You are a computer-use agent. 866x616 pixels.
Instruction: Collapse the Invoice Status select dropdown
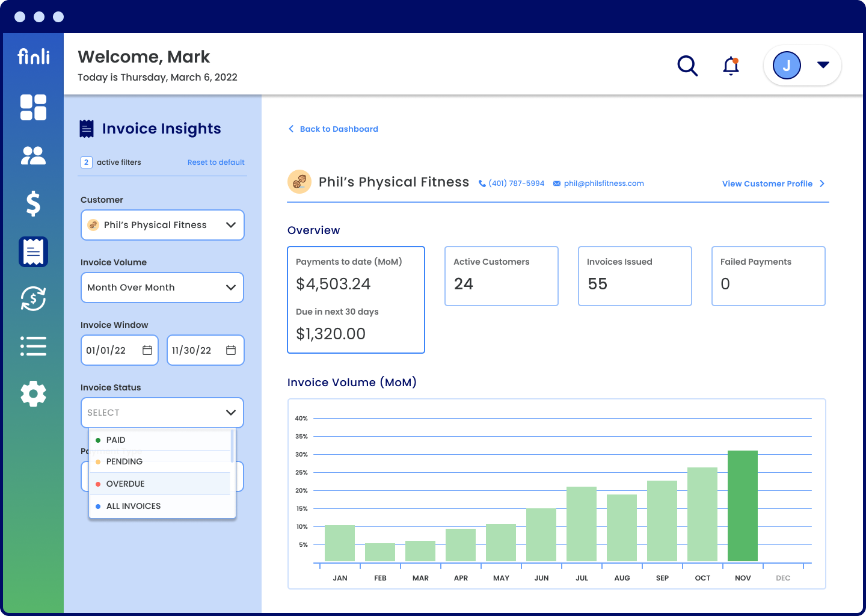162,413
